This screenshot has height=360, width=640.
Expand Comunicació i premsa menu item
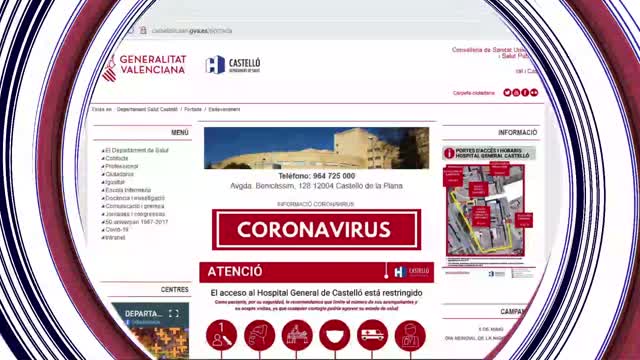134,206
